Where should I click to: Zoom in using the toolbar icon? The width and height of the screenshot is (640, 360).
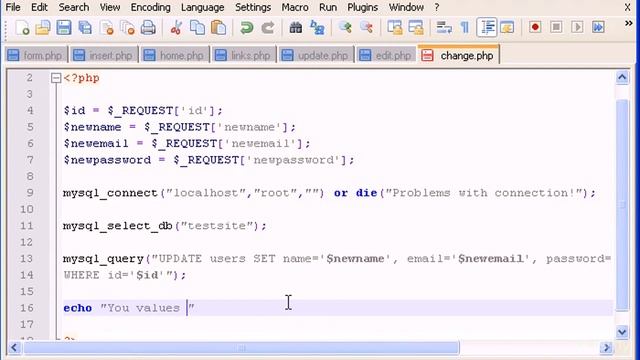pos(345,28)
